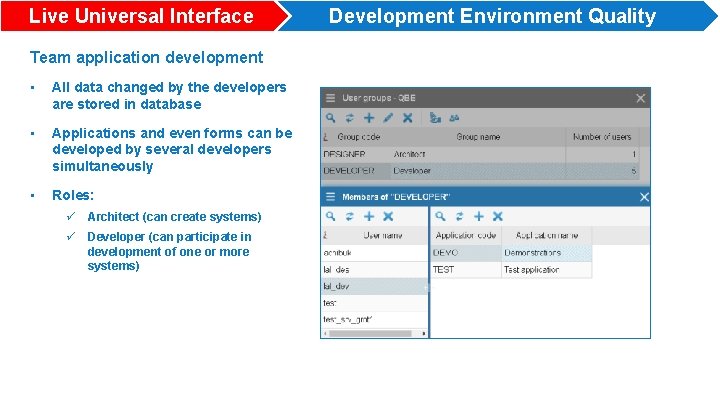Screen dimensions: 720x405
Task: Add a user with plus icon above User name
Action: point(369,216)
